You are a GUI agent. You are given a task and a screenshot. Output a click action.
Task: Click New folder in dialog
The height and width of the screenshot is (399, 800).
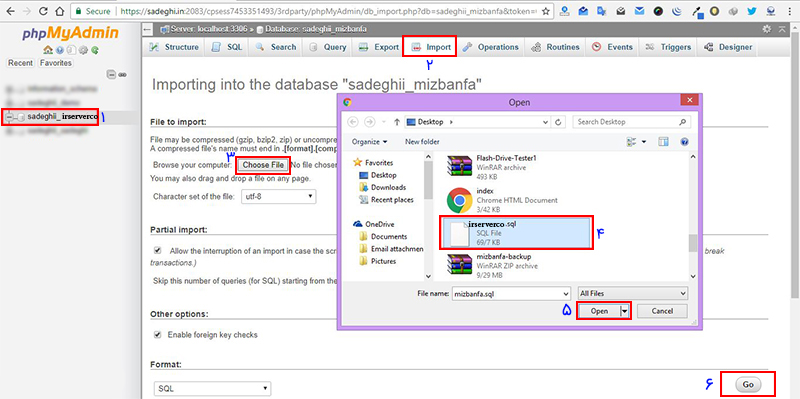point(422,142)
